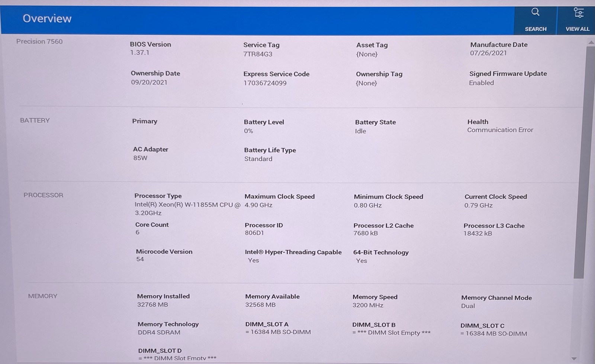595x364 pixels.
Task: Click the Battery Level 0% value
Action: pyautogui.click(x=248, y=131)
